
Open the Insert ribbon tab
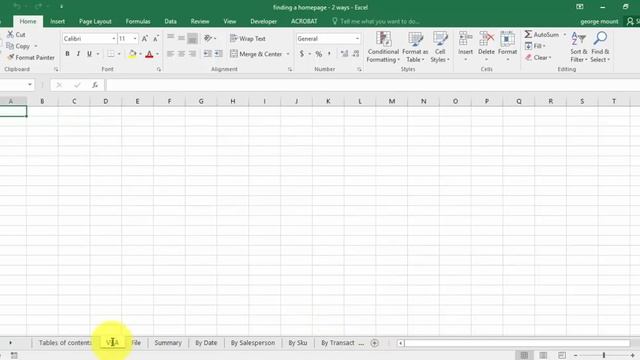(58, 21)
